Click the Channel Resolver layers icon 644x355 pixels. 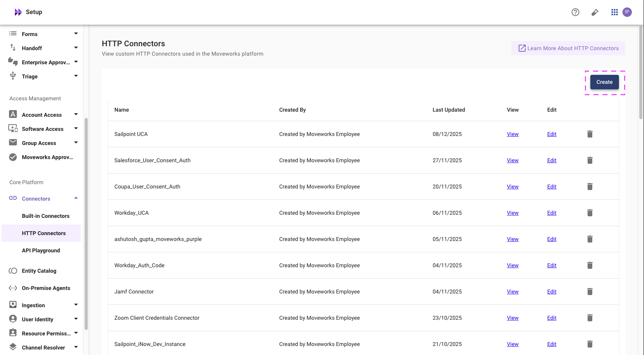click(13, 347)
